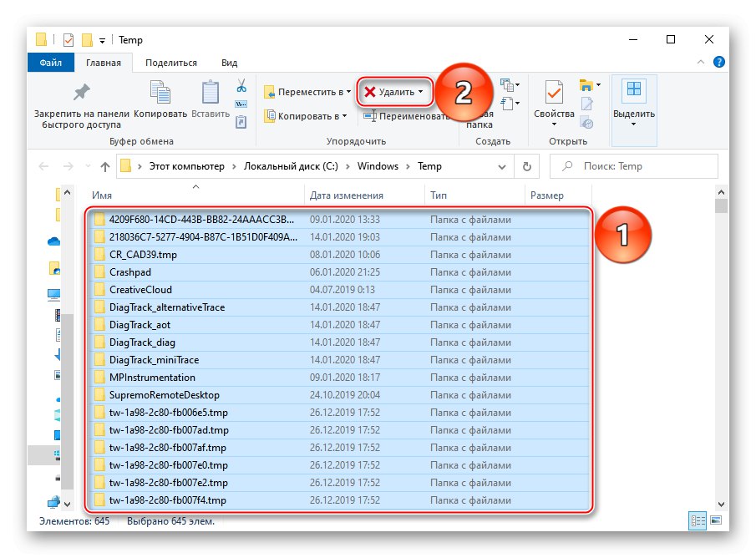Screen dimensions: 756x558
Task: Expand the Свойства dropdown arrow
Action: pyautogui.click(x=554, y=125)
